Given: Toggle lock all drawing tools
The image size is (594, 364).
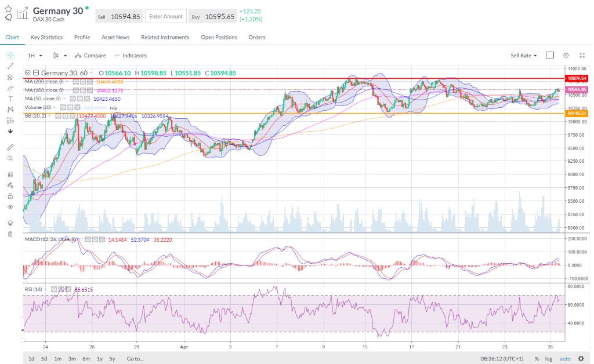Looking at the screenshot, I should click(10, 196).
